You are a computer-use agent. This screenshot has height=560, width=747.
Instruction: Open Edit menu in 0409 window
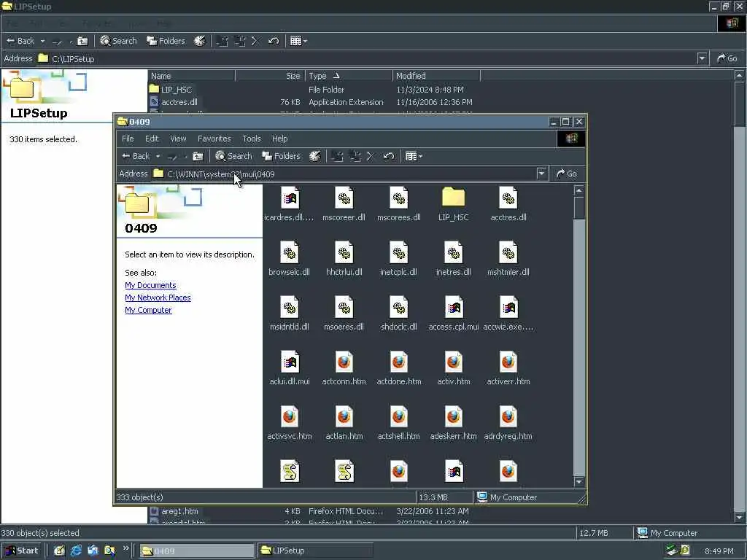point(152,139)
